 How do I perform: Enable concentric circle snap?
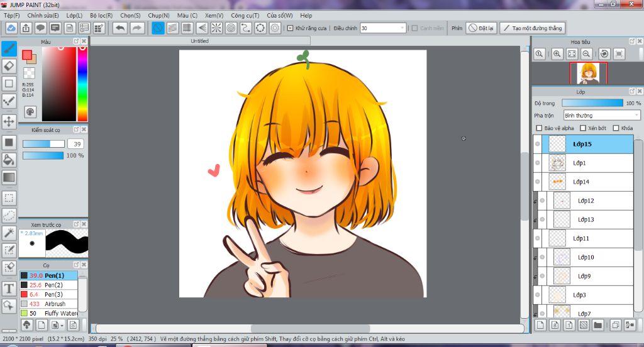[x=231, y=28]
